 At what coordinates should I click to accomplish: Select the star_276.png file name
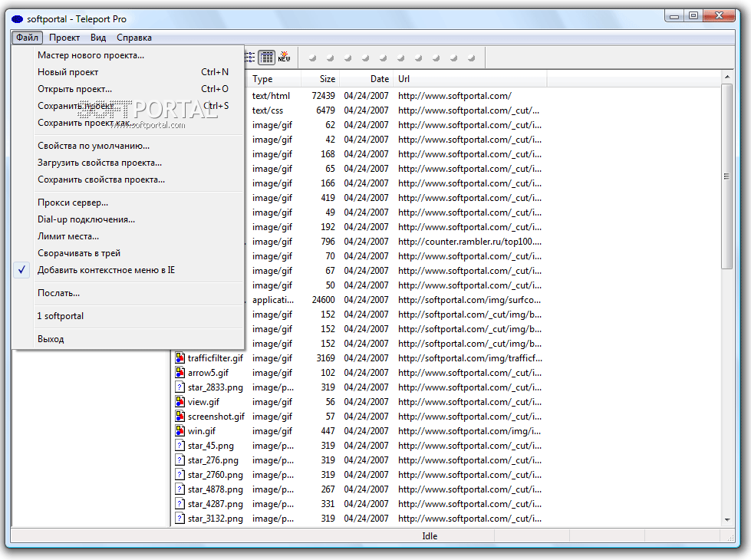tap(213, 460)
